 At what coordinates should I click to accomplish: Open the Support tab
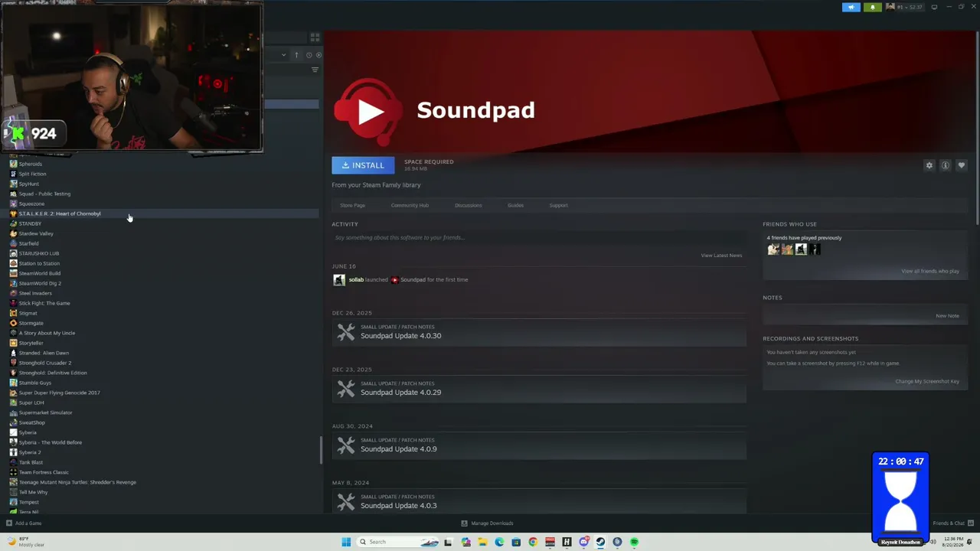coord(558,205)
